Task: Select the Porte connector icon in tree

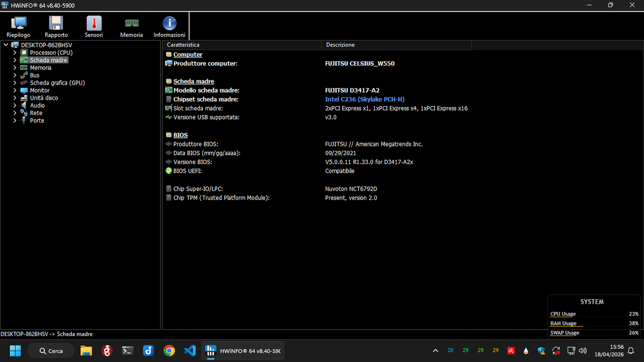Action: pos(24,120)
